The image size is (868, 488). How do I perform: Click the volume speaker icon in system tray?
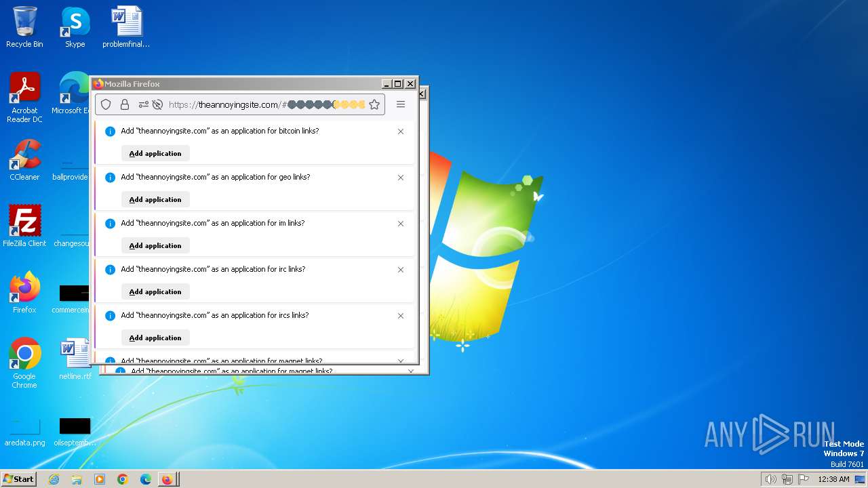pos(770,479)
